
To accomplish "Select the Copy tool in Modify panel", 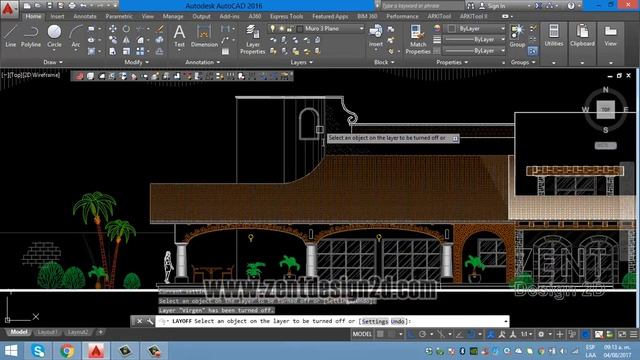I will [113, 40].
